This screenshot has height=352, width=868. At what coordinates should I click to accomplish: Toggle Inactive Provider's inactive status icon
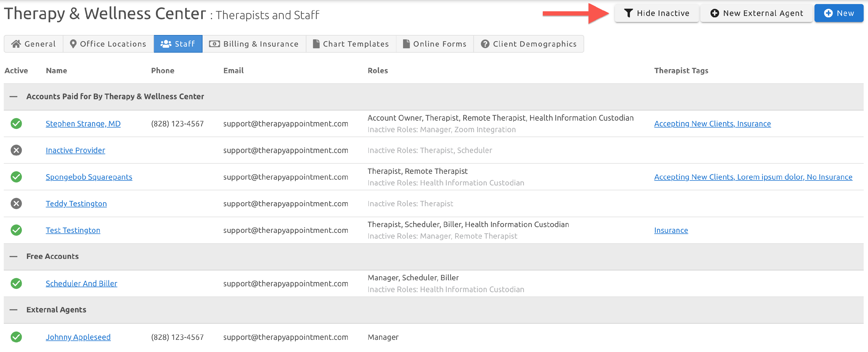coord(16,150)
